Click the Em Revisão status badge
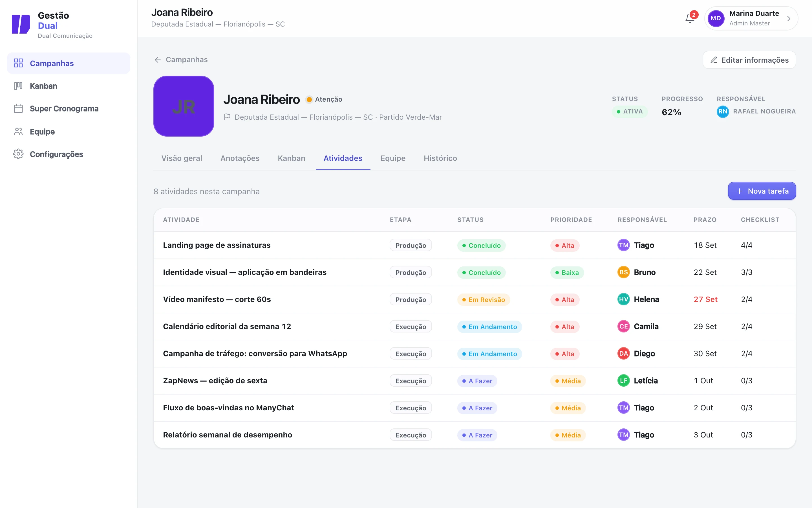812x508 pixels. pyautogui.click(x=484, y=300)
